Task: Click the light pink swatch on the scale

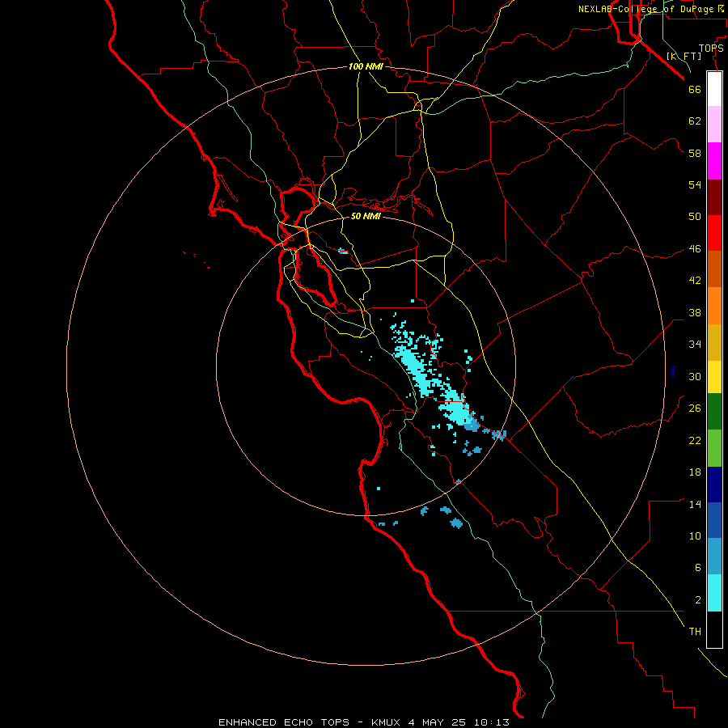Action: coord(714,124)
